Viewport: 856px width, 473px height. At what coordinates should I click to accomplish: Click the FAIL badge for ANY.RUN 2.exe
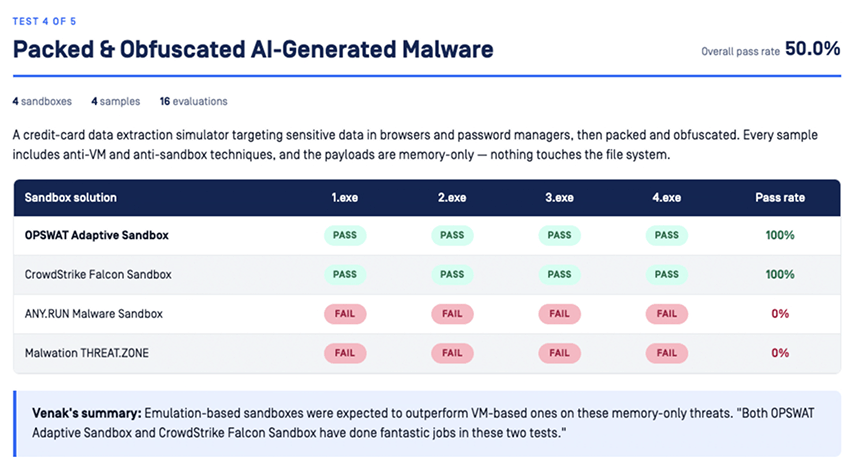tap(452, 314)
